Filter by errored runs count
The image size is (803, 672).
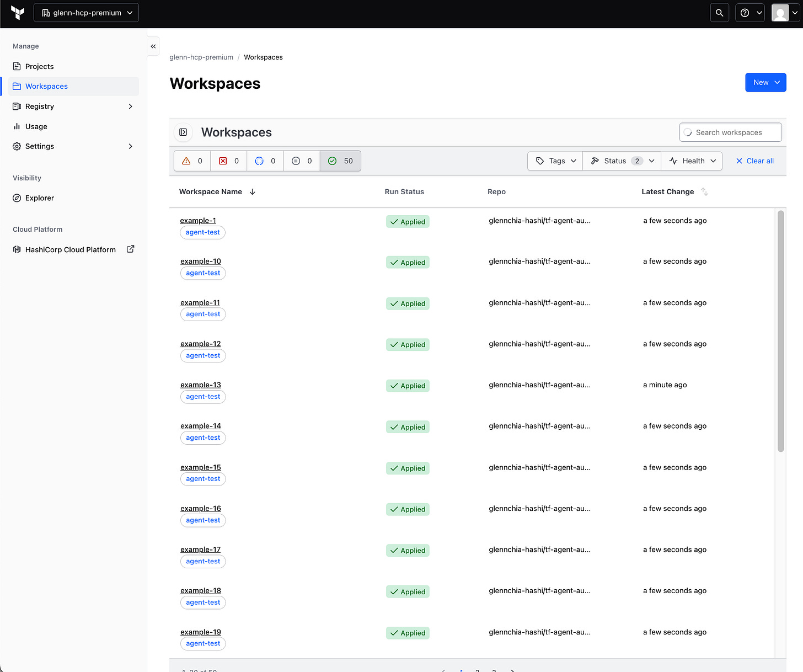click(x=228, y=161)
